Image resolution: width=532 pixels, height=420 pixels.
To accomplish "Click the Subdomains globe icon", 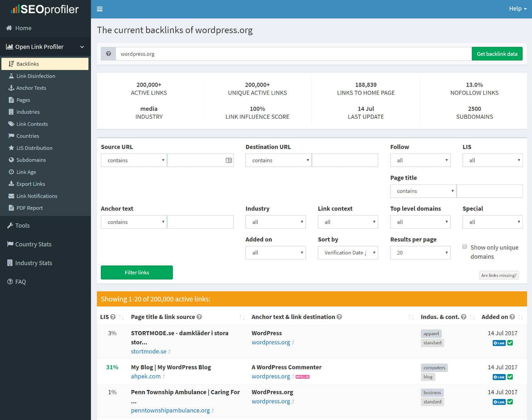I will (11, 160).
